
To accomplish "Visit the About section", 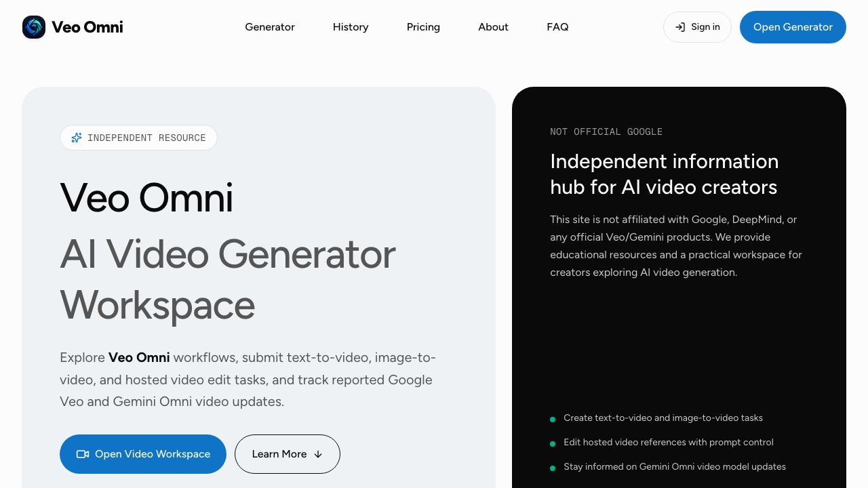I will point(493,27).
